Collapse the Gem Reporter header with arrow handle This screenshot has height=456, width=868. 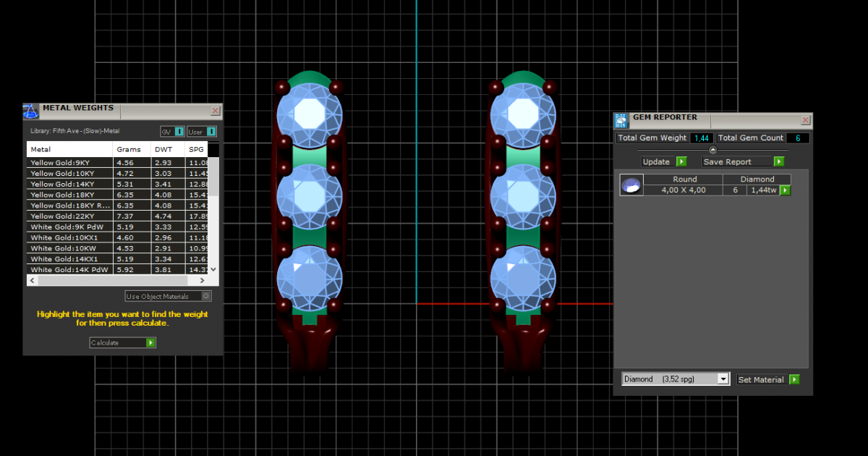[712, 150]
